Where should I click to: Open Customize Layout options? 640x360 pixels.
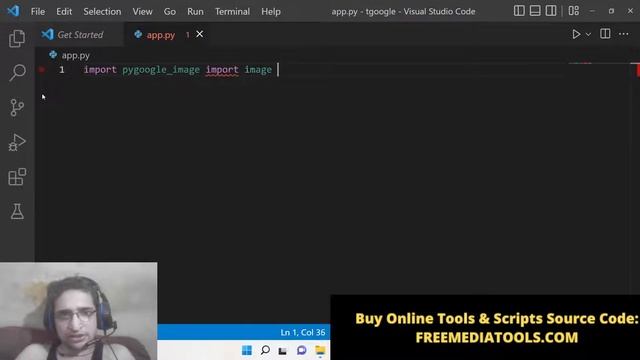pos(573,11)
